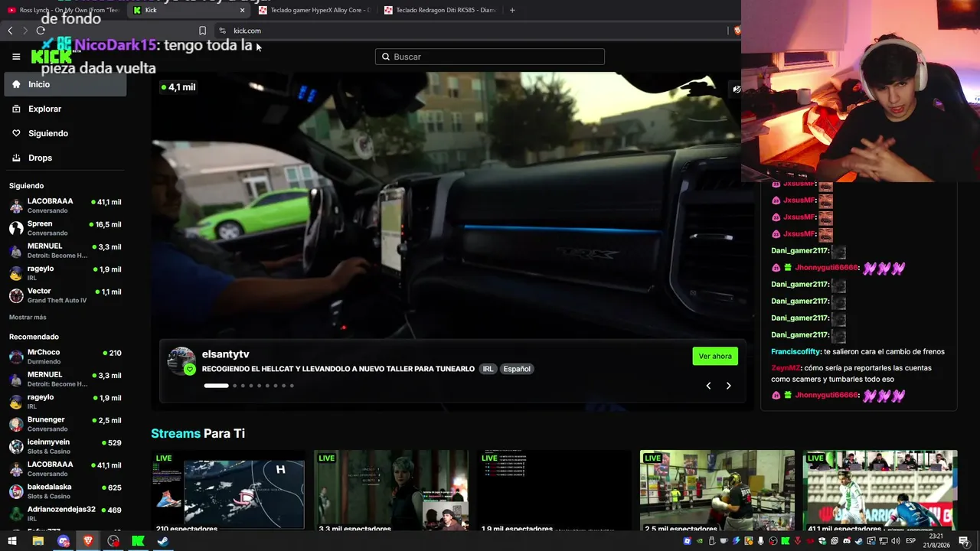The image size is (980, 551).
Task: Open rageylo channel under Siguiendo
Action: [x=65, y=273]
